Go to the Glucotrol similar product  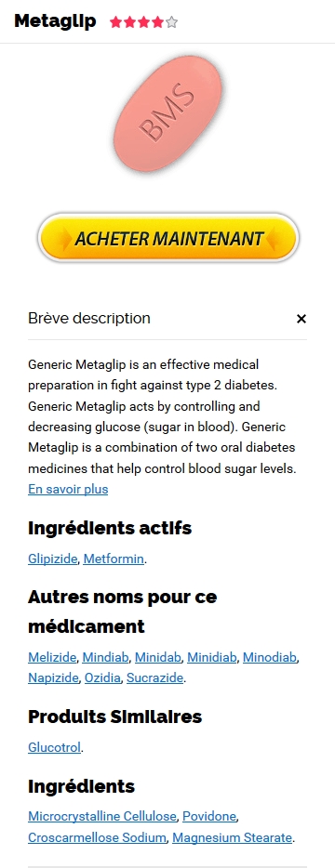coord(54,747)
